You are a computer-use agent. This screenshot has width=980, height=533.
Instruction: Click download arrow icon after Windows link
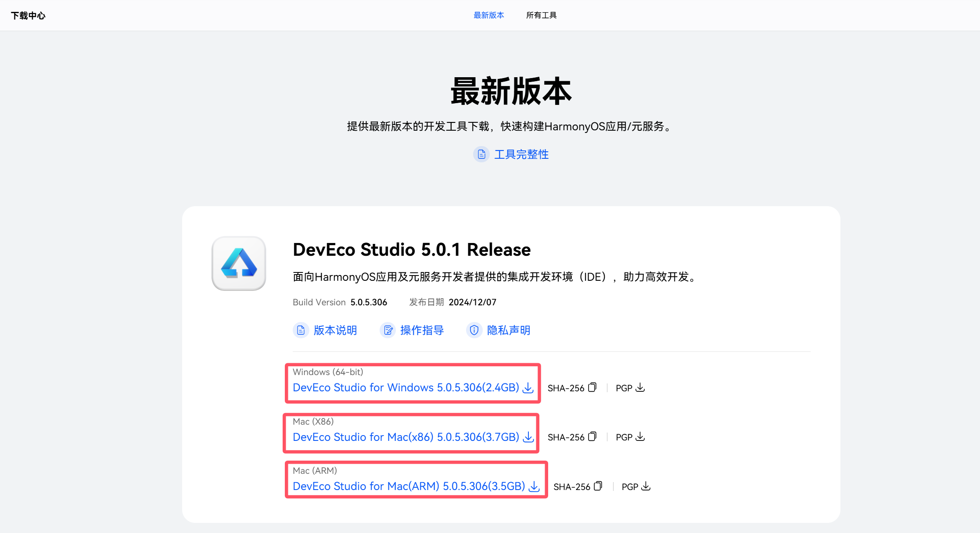point(528,388)
